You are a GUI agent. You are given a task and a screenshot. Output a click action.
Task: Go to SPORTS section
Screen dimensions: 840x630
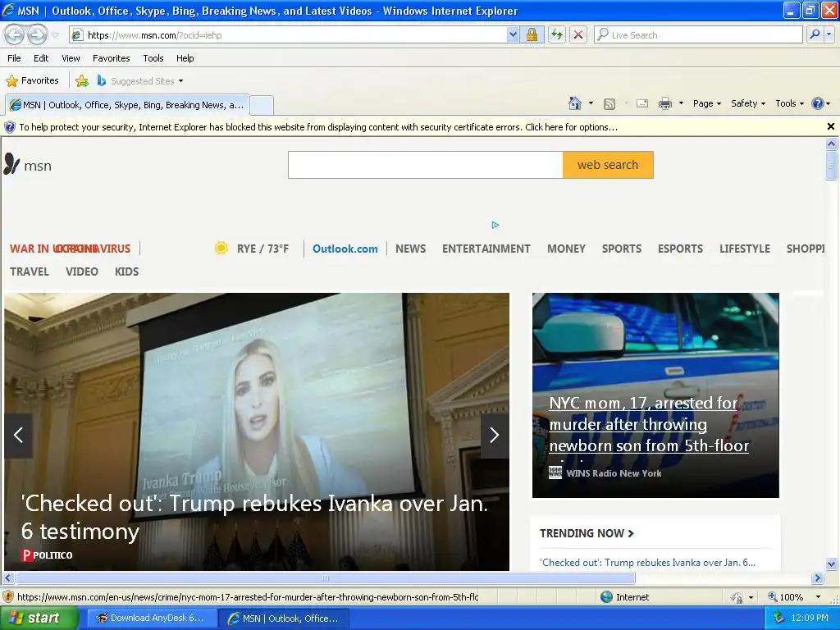pos(622,249)
